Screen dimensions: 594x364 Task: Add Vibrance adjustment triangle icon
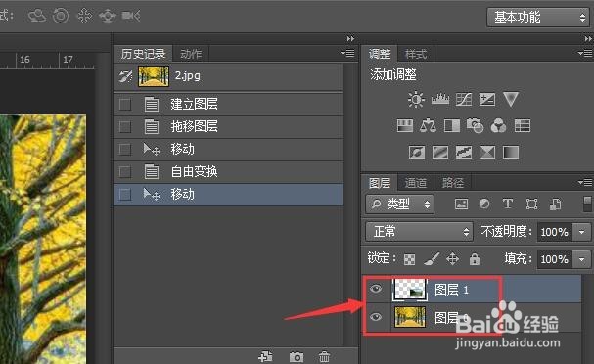point(511,99)
